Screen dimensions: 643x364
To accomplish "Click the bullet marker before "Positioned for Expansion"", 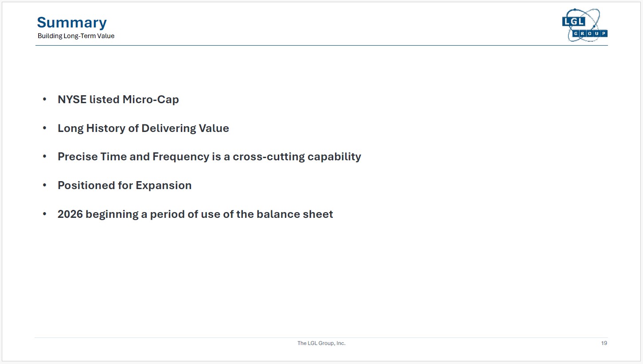I will coord(44,186).
